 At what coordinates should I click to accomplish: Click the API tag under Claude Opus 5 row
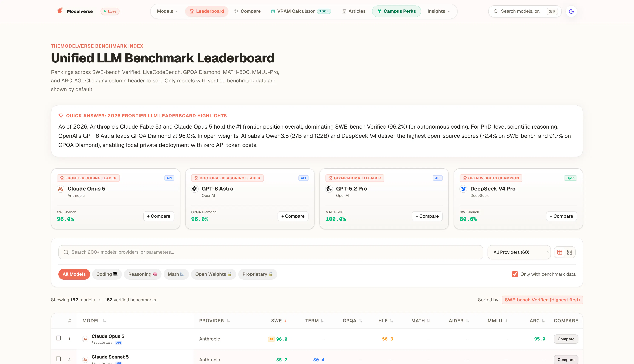pyautogui.click(x=119, y=343)
